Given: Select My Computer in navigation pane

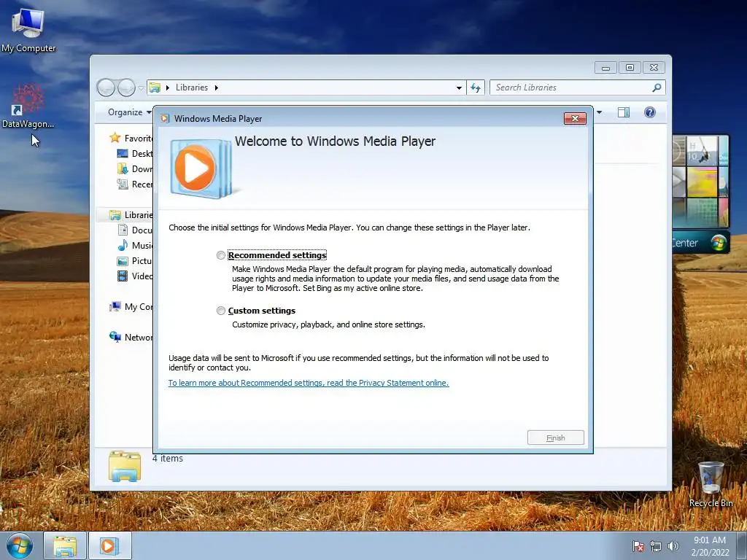Looking at the screenshot, I should (x=131, y=307).
